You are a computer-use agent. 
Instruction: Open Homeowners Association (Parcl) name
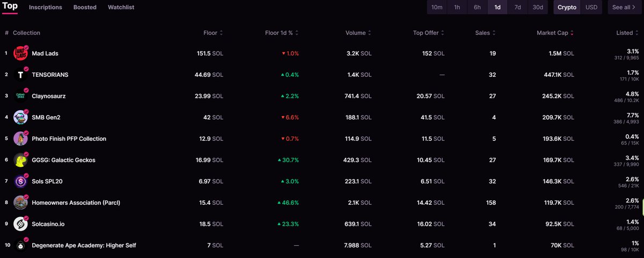76,203
